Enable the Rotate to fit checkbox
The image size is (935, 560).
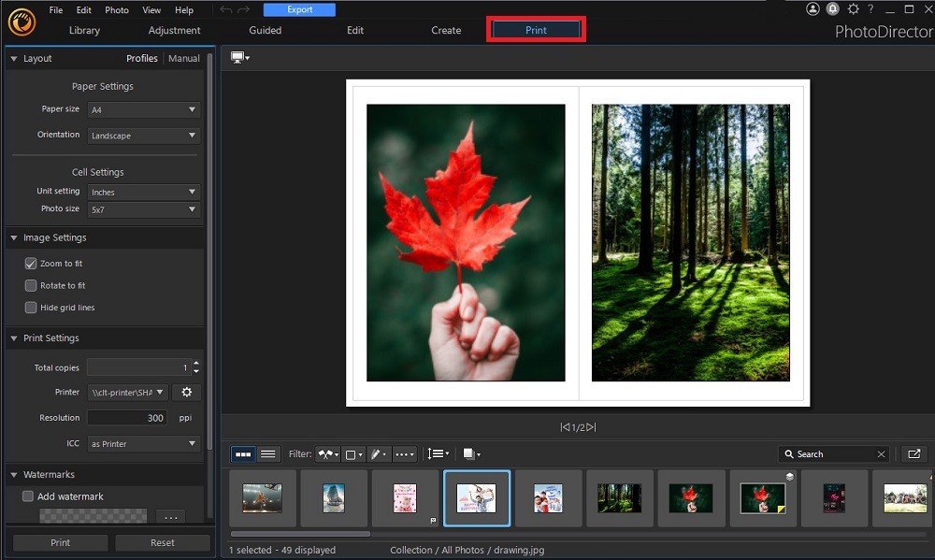pyautogui.click(x=31, y=285)
